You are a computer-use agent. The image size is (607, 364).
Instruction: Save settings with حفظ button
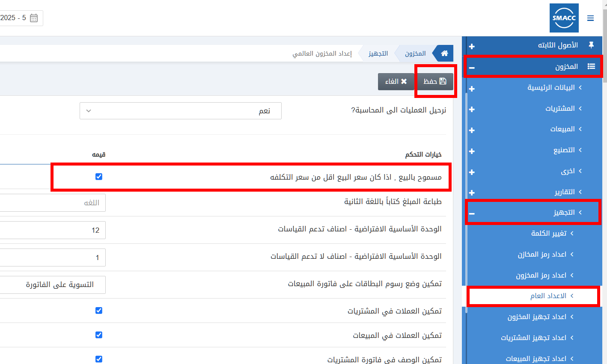[x=435, y=81]
